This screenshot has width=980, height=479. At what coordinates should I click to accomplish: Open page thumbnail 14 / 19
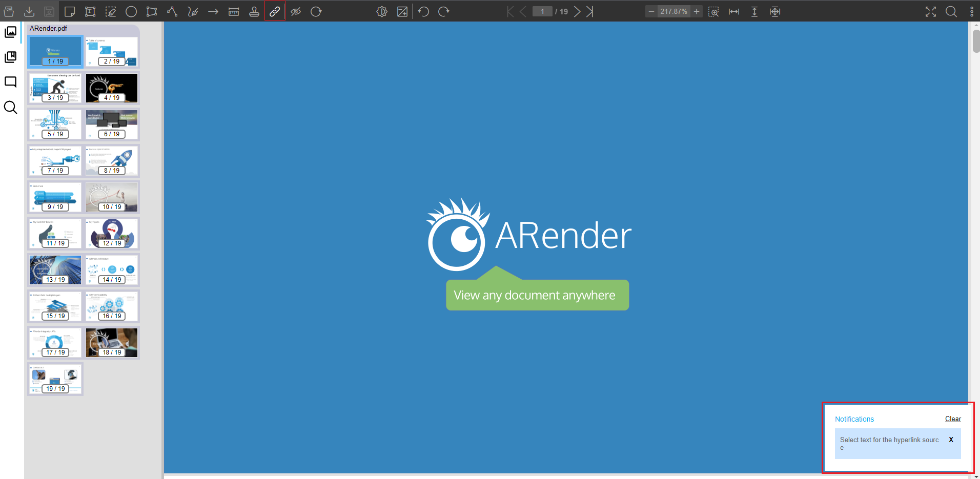(x=112, y=270)
